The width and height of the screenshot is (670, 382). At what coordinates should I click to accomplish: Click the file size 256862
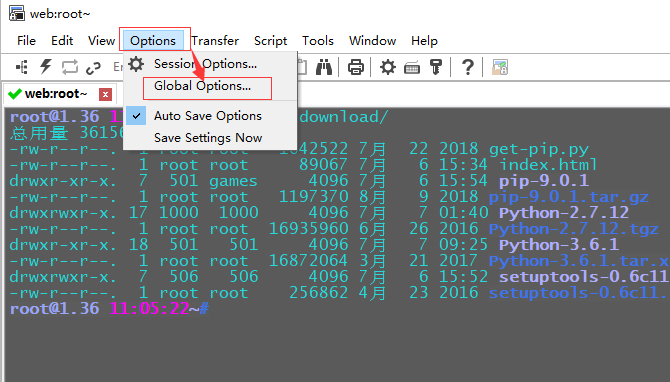tap(318, 293)
